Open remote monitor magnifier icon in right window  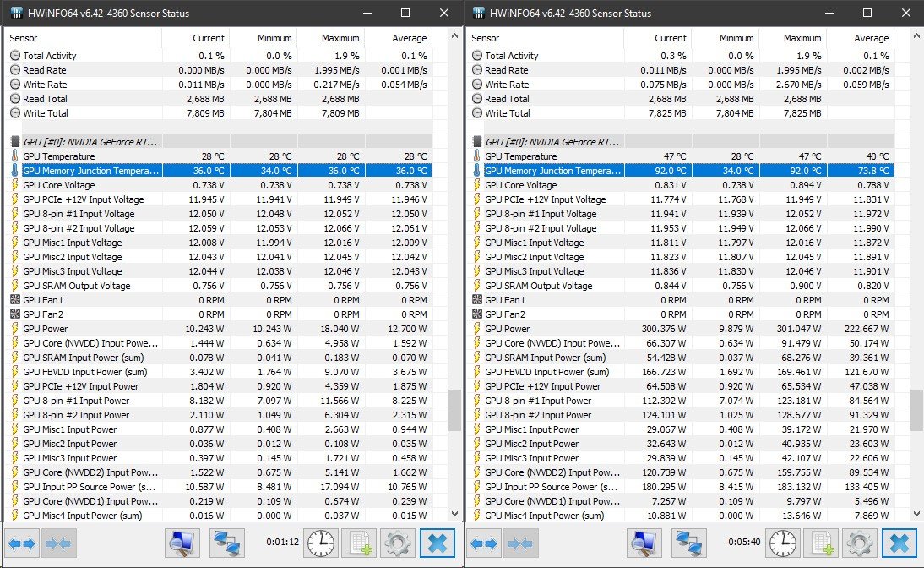644,543
